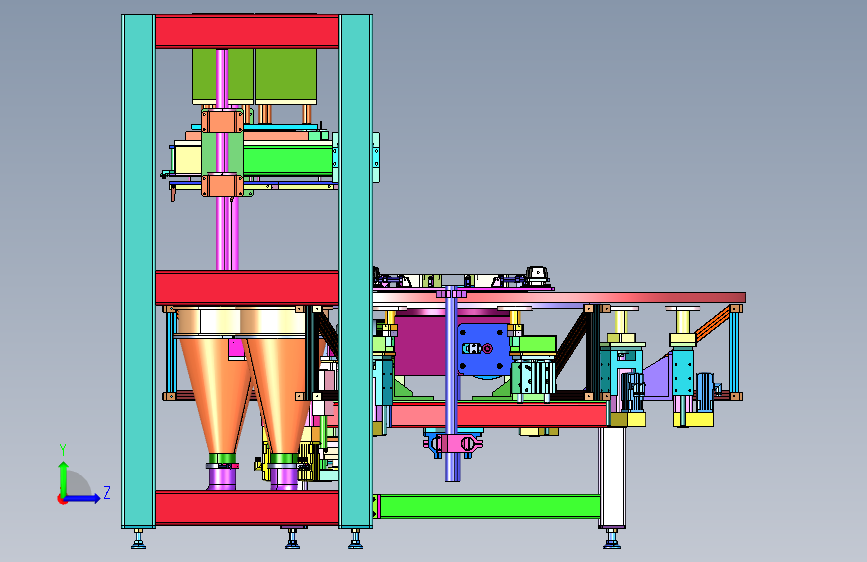This screenshot has height=562, width=867.
Task: Select the left teal vertical column
Action: coord(138,271)
